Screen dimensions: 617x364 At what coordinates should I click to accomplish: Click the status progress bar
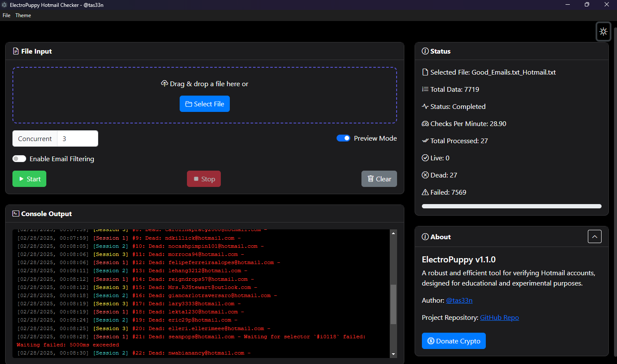click(511, 206)
